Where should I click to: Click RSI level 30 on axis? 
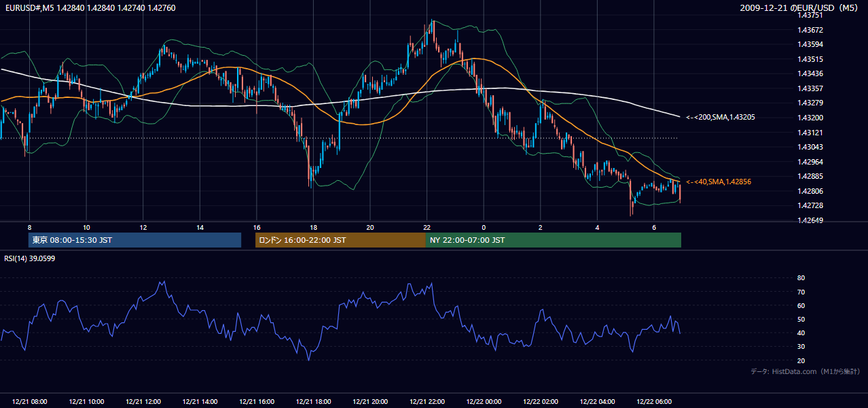pos(801,347)
